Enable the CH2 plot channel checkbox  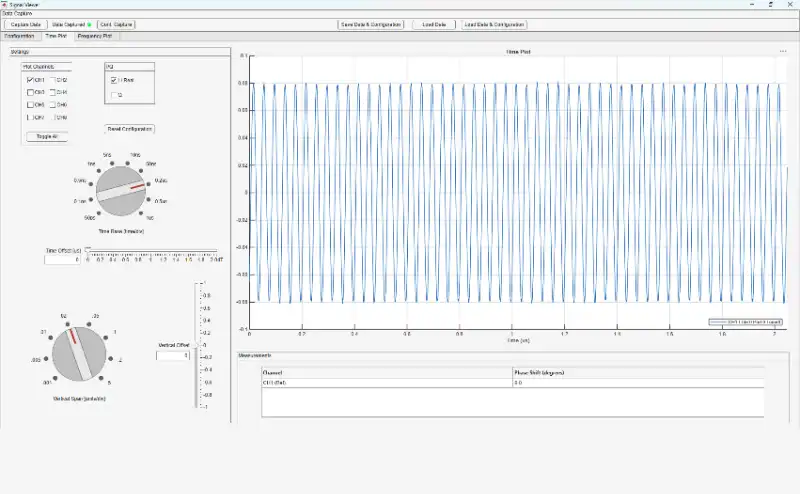coord(53,80)
